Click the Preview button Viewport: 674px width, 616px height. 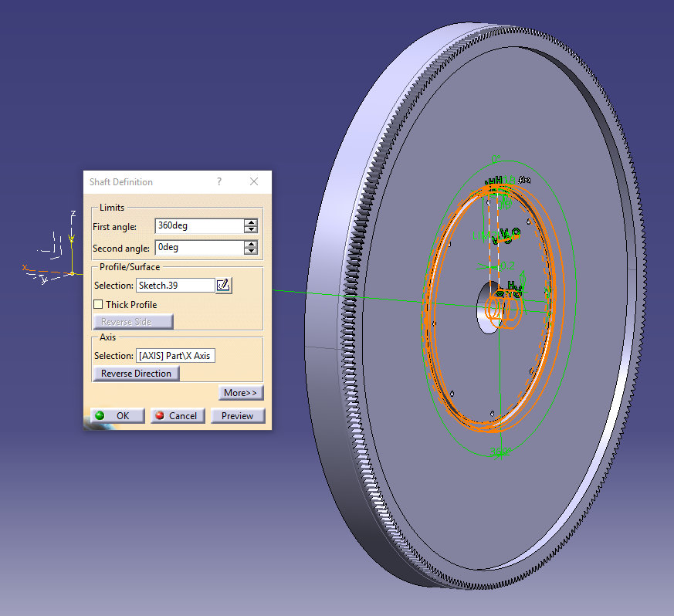(x=238, y=415)
